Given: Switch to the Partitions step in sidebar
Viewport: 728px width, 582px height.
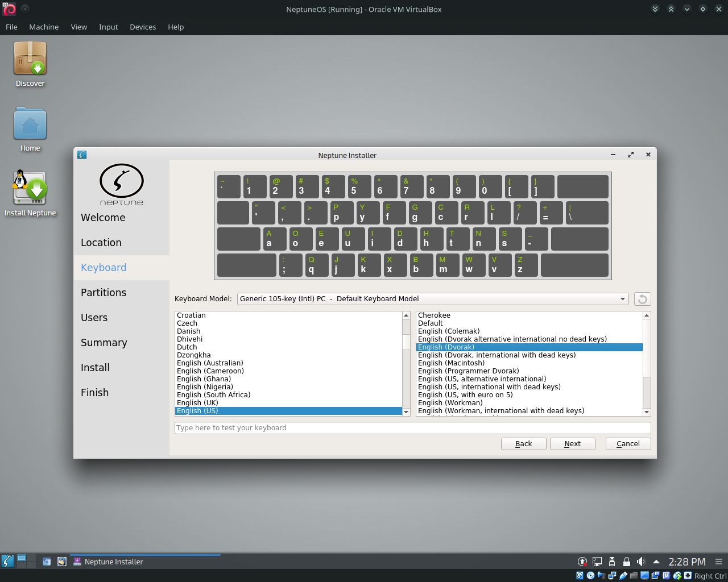Looking at the screenshot, I should 104,292.
